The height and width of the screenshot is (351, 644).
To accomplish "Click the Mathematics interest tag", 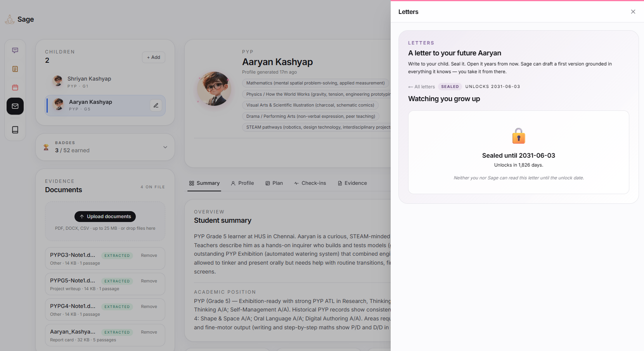I will coord(315,83).
